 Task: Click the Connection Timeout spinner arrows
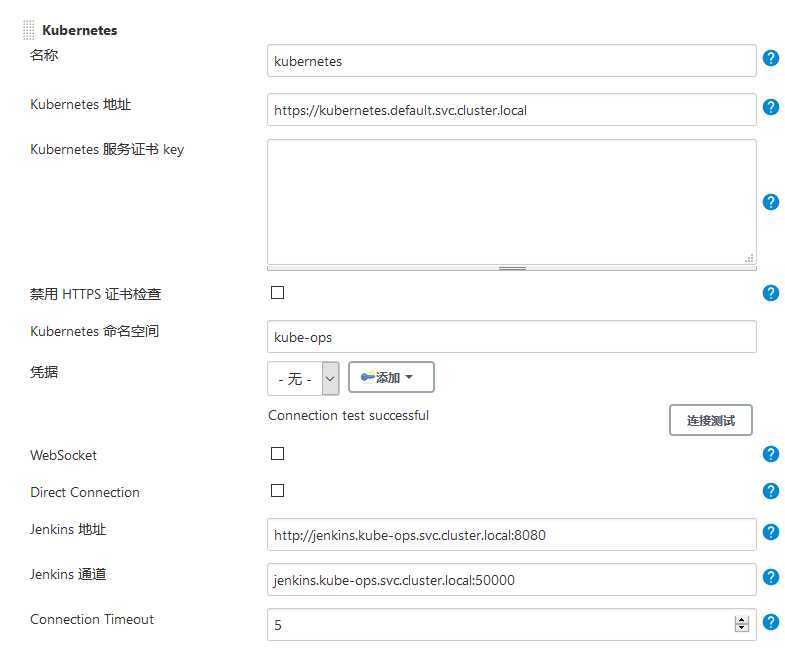741,624
